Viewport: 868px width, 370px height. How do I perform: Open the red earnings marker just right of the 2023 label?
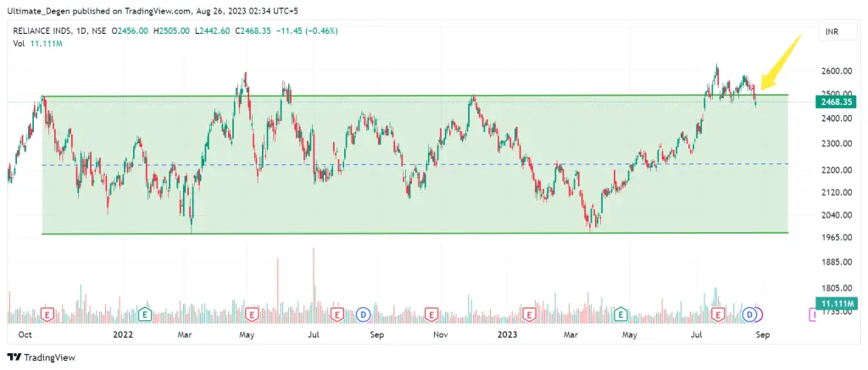click(x=530, y=315)
